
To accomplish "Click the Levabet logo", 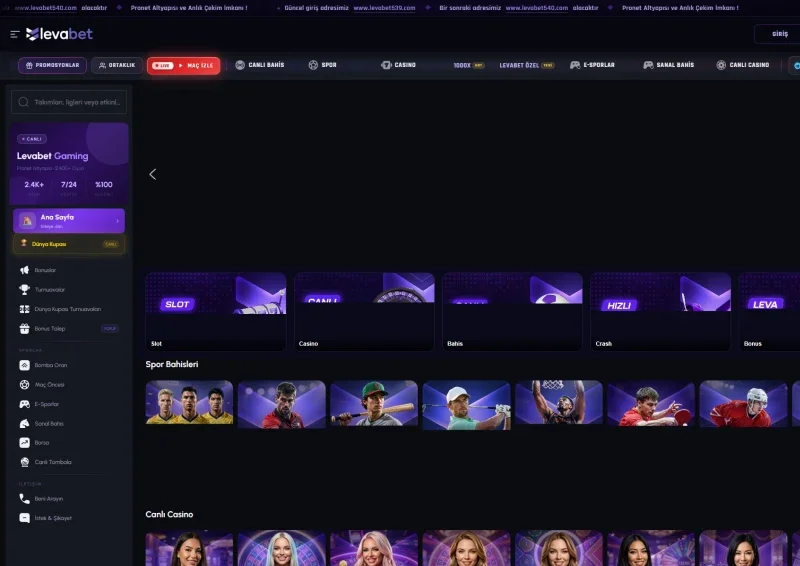I will tap(59, 34).
